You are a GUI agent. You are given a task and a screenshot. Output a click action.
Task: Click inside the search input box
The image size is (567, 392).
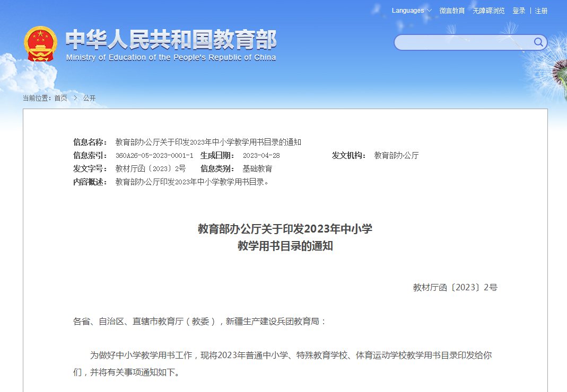[461, 42]
